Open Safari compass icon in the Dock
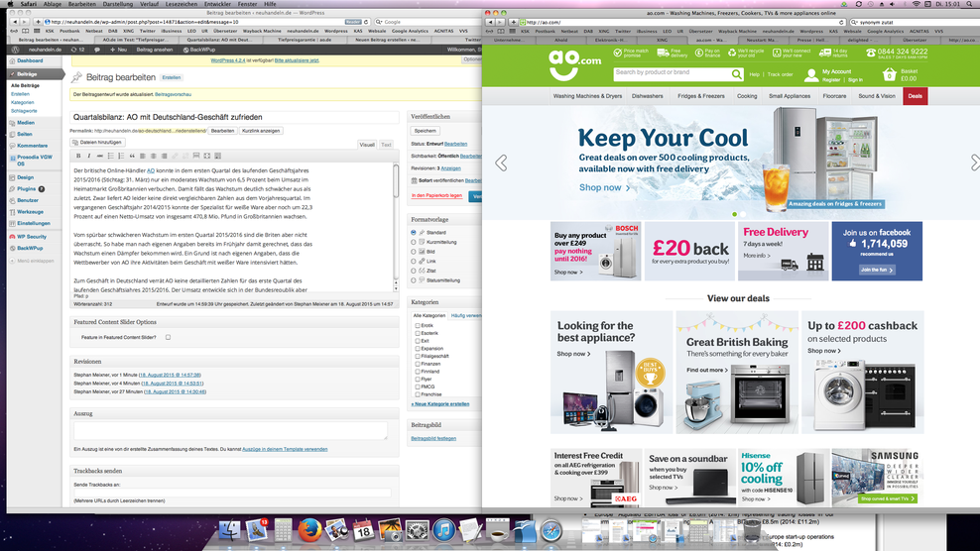 551,530
